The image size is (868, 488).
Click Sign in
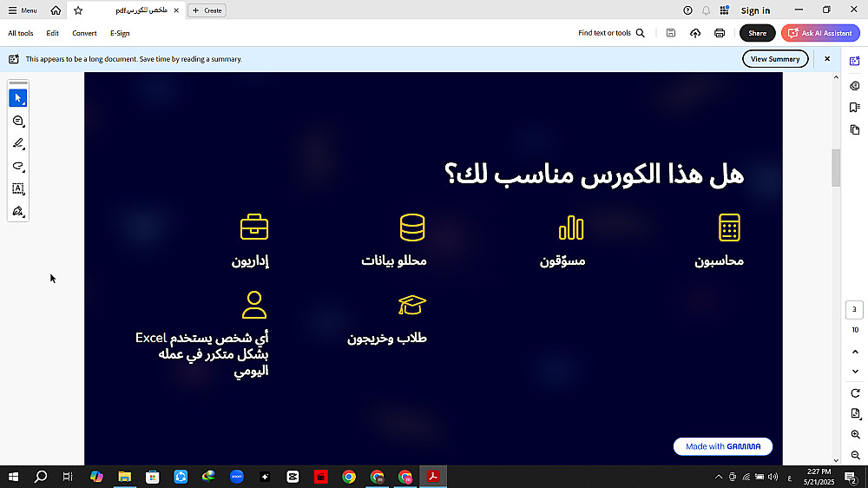click(x=755, y=10)
